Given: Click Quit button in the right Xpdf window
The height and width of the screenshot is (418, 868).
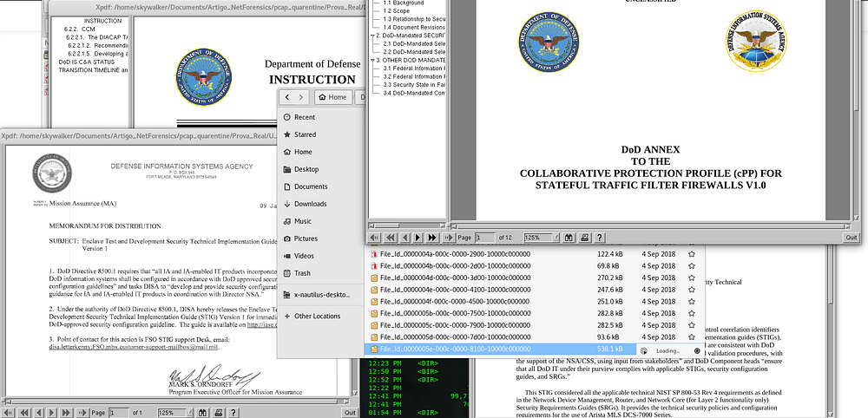Looking at the screenshot, I should [852, 237].
